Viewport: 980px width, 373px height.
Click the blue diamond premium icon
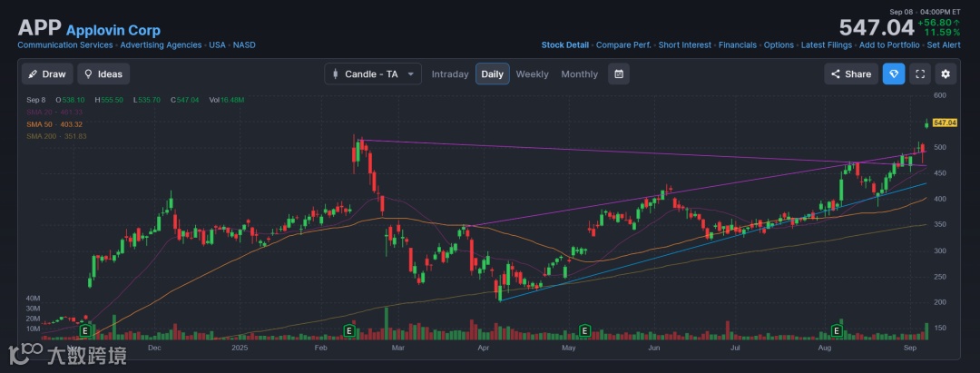coord(894,74)
